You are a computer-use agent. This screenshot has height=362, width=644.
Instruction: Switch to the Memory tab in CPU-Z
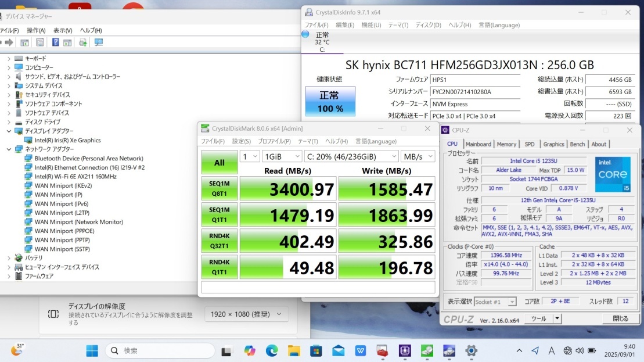click(506, 144)
